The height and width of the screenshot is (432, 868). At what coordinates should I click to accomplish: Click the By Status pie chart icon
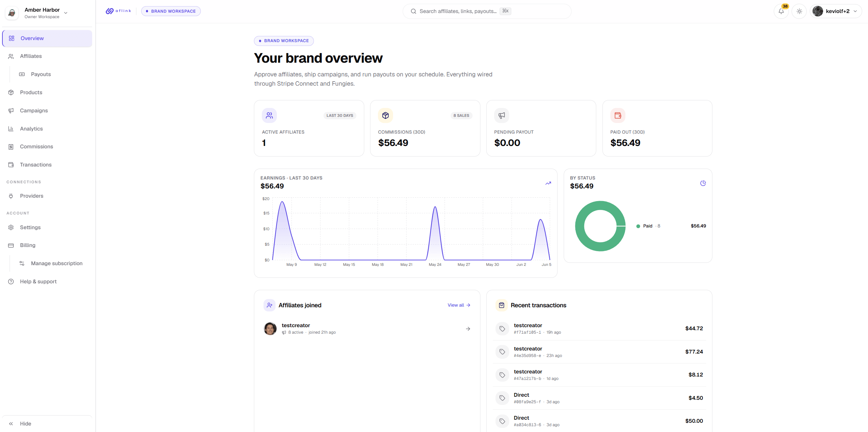pyautogui.click(x=703, y=183)
